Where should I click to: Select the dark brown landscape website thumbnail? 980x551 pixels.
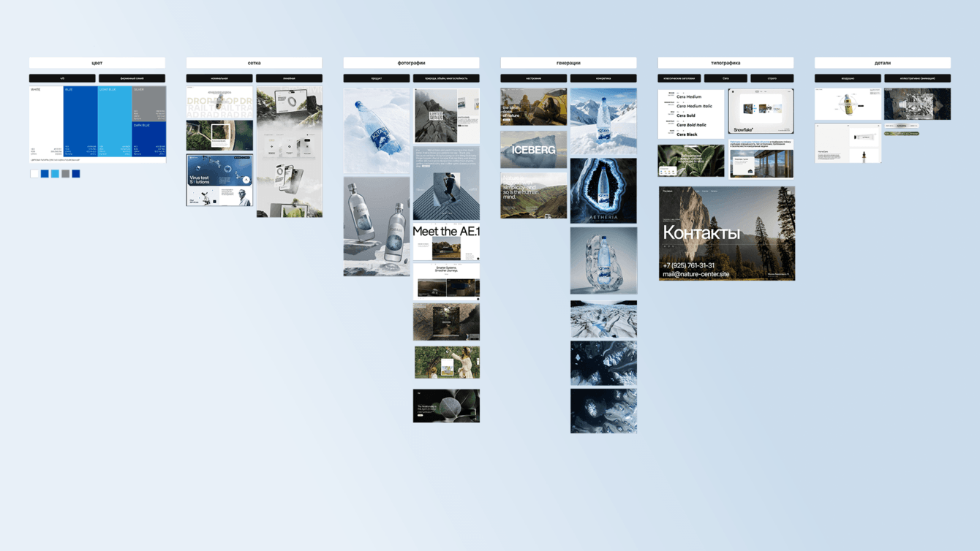pyautogui.click(x=446, y=322)
